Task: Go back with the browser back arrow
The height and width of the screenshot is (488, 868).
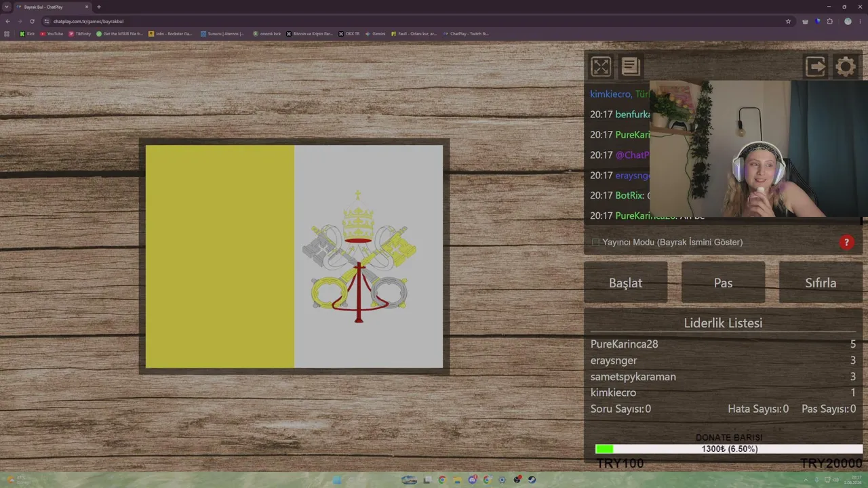Action: tap(7, 21)
